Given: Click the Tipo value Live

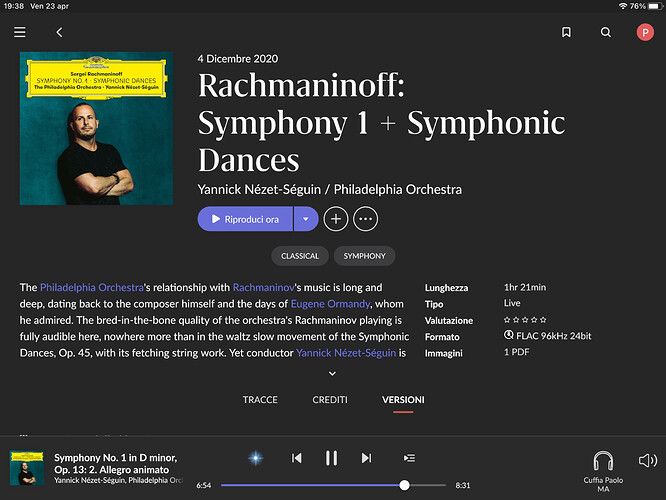Looking at the screenshot, I should 512,303.
